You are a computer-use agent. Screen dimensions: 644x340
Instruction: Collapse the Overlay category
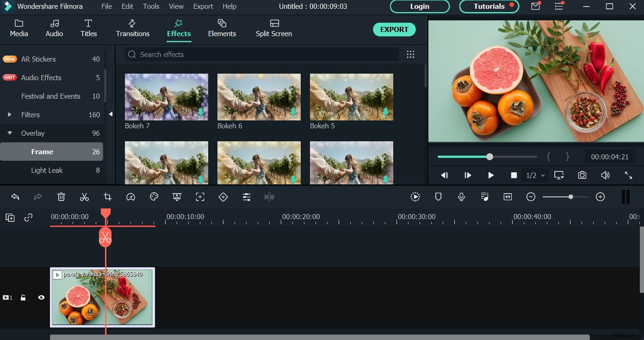[x=10, y=133]
